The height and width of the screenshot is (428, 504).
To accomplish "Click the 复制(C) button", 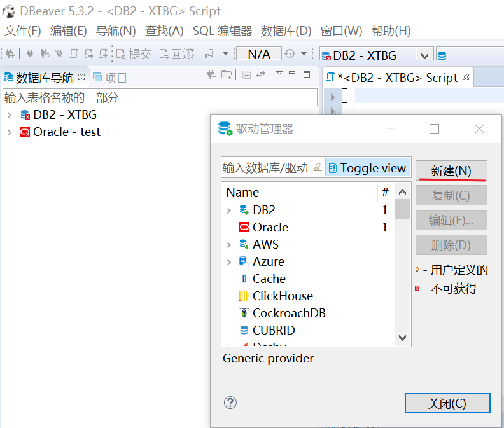I will click(x=451, y=195).
